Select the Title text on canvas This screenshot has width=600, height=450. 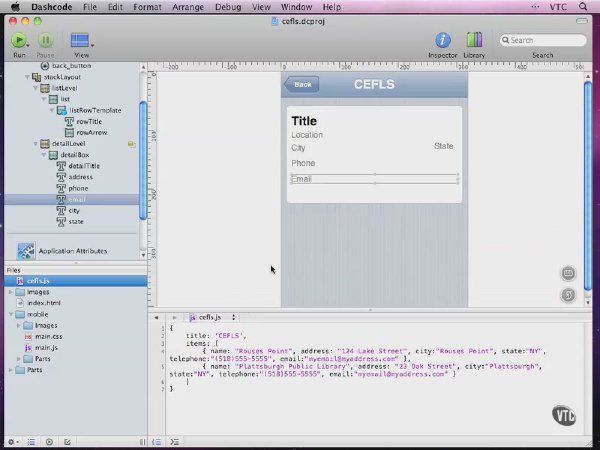304,121
